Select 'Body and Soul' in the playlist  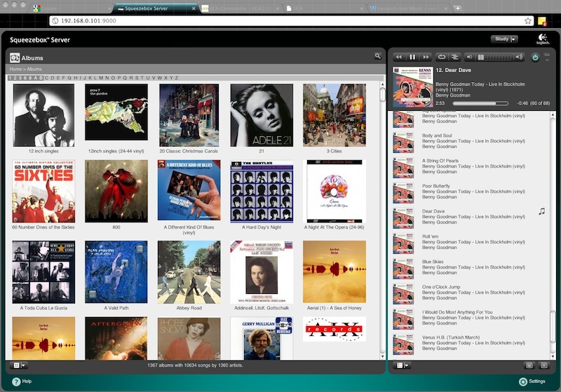[471, 141]
